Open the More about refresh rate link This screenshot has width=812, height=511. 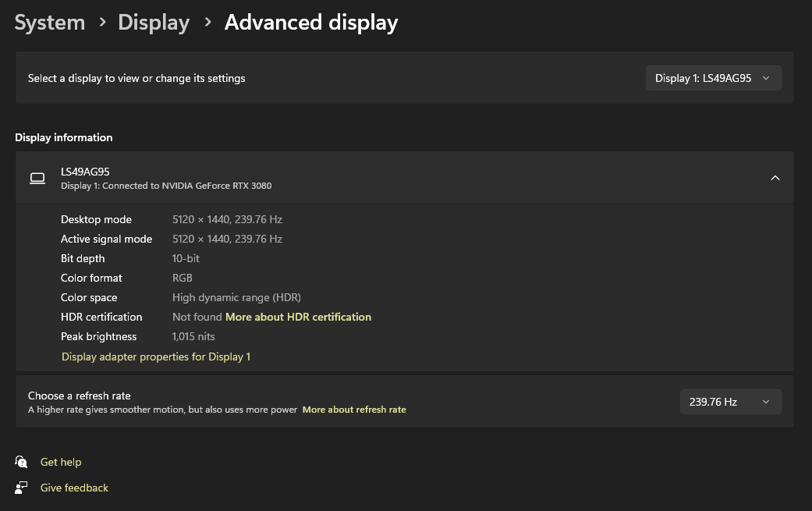354,410
